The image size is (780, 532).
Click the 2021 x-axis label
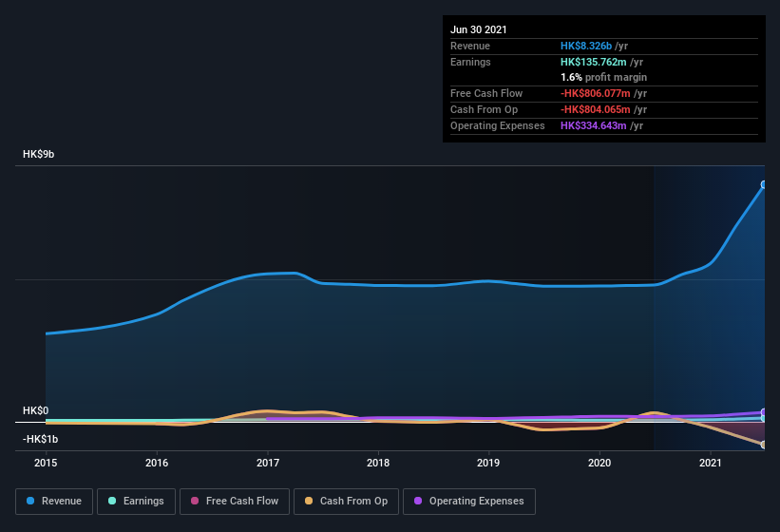point(711,463)
